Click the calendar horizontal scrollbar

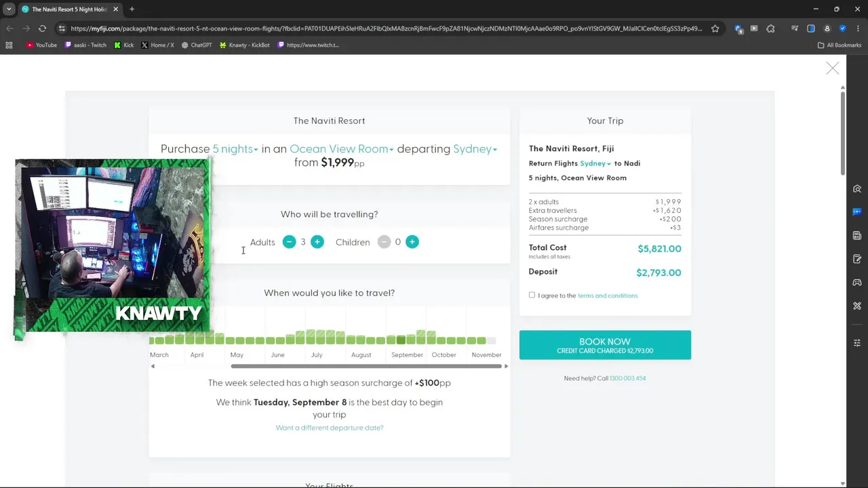pos(366,366)
